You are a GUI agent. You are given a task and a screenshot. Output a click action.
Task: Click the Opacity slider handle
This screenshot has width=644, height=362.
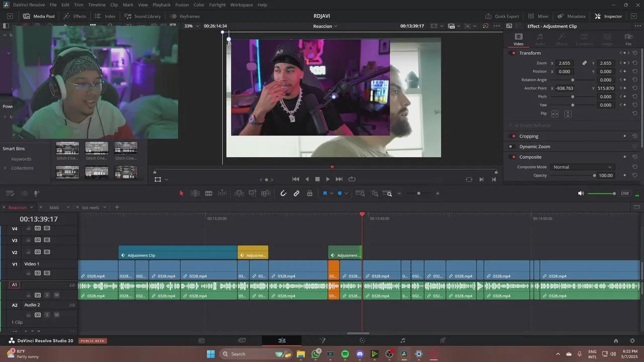pyautogui.click(x=594, y=175)
